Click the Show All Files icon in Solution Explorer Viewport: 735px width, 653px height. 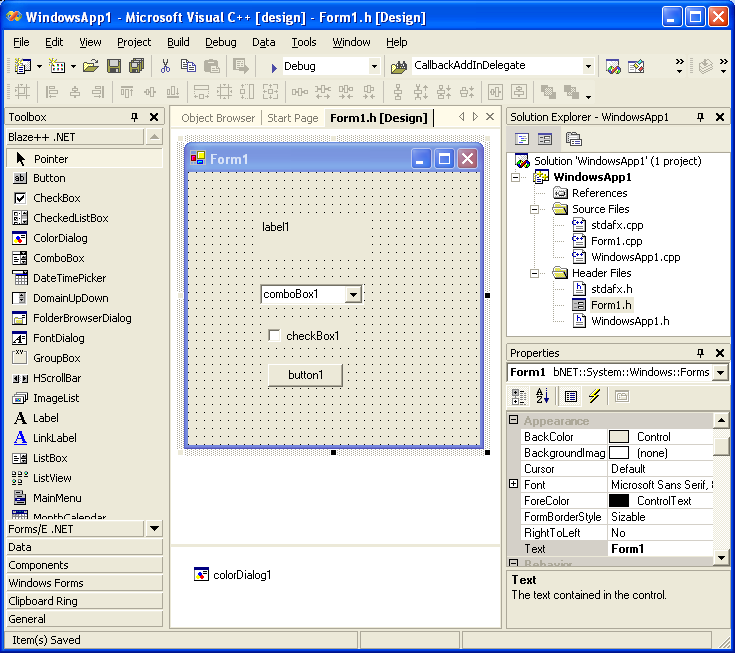pyautogui.click(x=574, y=139)
